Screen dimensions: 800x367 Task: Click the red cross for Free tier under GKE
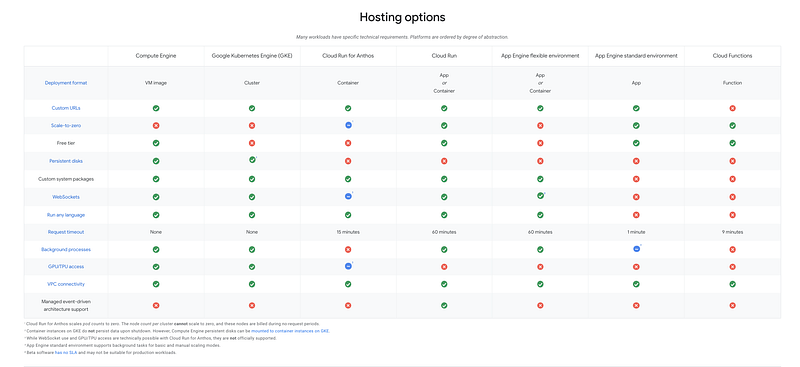[252, 143]
